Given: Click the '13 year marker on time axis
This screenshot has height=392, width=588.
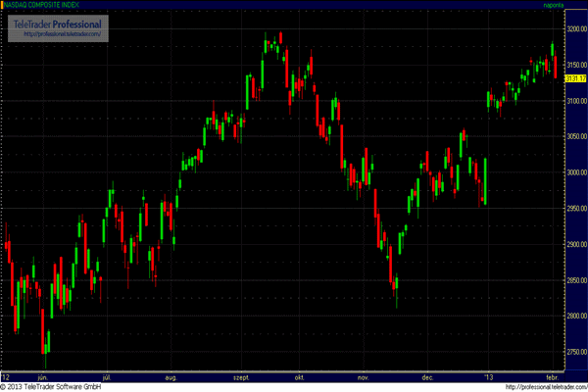Looking at the screenshot, I should [x=490, y=375].
